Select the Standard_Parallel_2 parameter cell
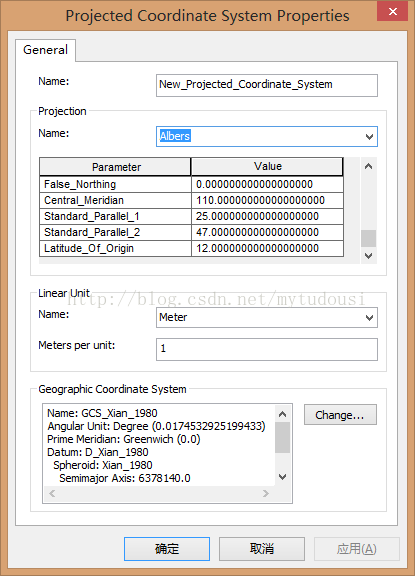 115,233
